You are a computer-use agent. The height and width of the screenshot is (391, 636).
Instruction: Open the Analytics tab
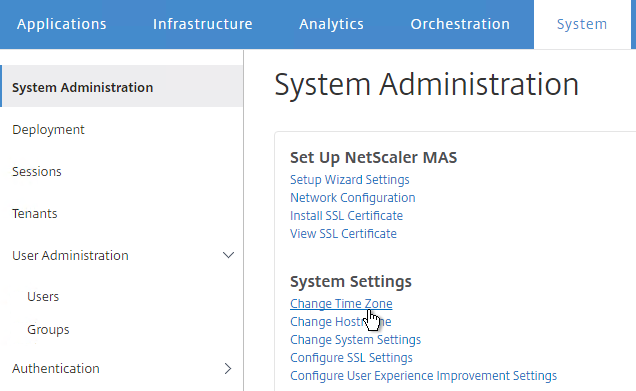(331, 24)
